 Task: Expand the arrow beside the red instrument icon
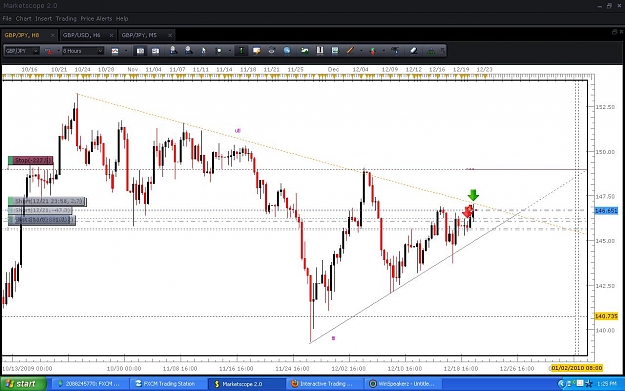[58, 51]
